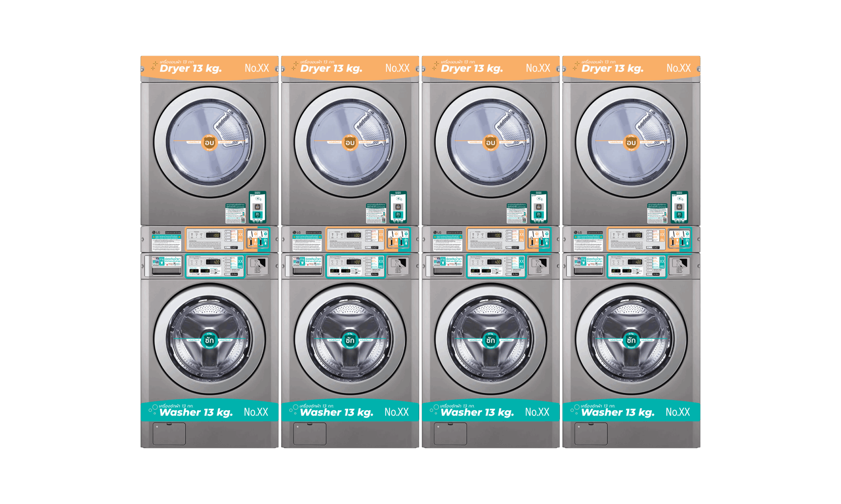Click the detergent drawer handle on the rightmost washer
Screen dimensions: 841x504
pyautogui.click(x=588, y=271)
